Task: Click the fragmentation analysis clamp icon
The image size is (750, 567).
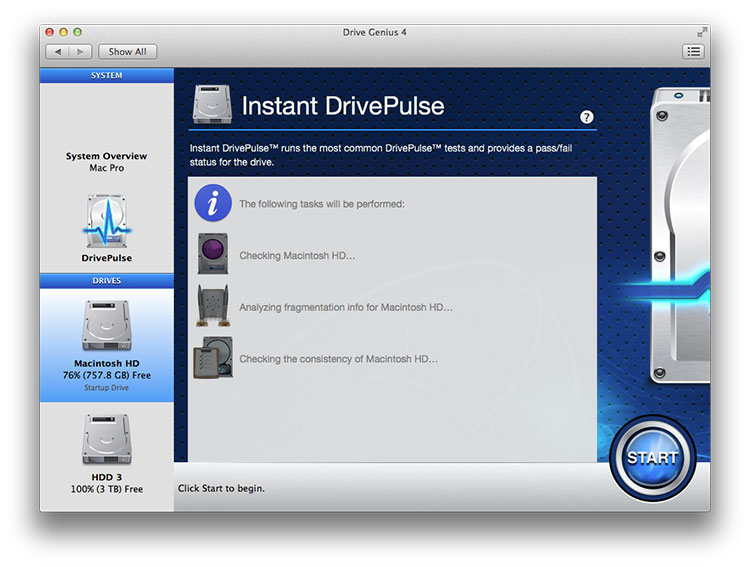Action: click(x=213, y=306)
